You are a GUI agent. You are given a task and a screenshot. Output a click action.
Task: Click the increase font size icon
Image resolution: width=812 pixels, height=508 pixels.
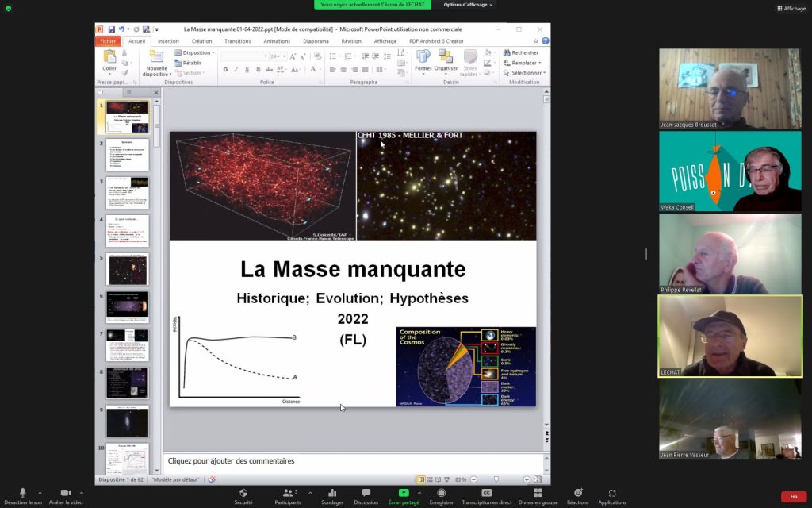click(x=293, y=56)
